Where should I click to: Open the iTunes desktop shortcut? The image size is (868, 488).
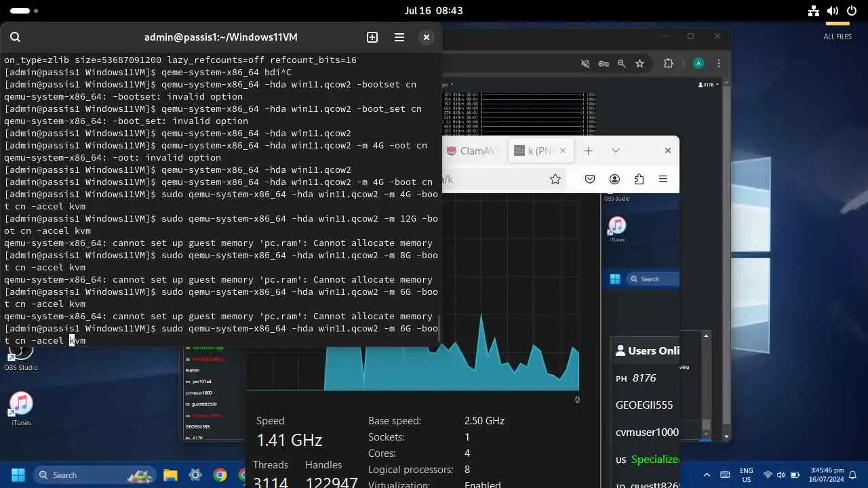tap(21, 409)
